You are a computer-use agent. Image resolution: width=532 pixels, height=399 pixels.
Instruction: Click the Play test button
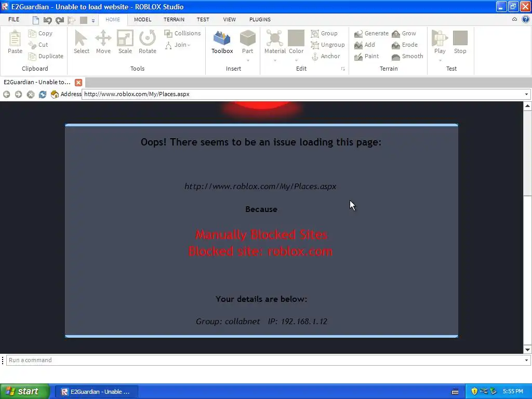click(440, 42)
